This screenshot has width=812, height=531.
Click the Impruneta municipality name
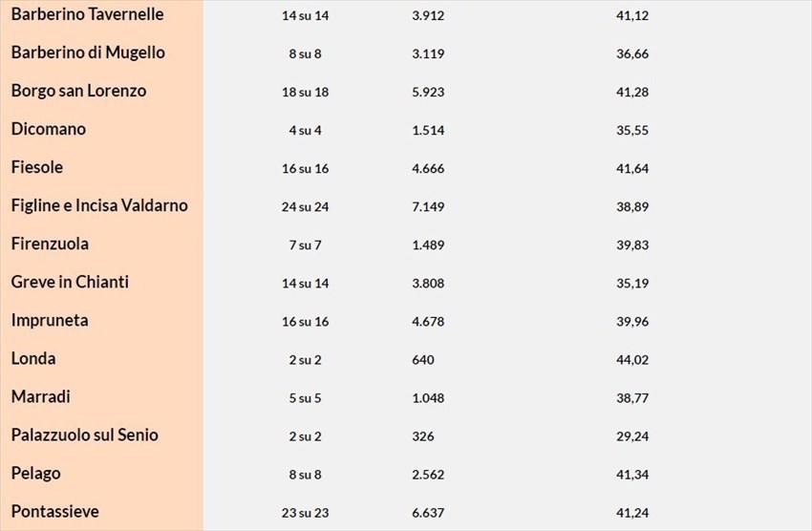pyautogui.click(x=50, y=320)
